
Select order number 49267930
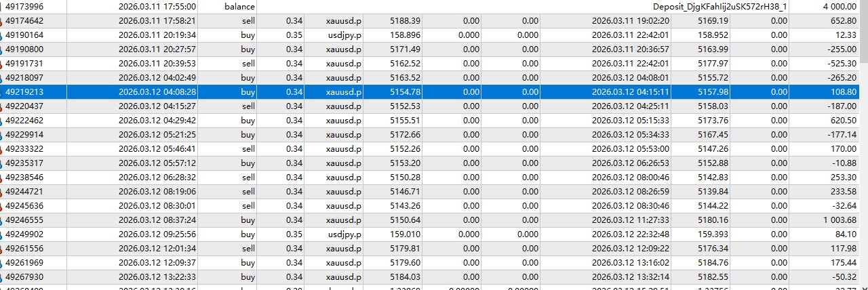pos(24,276)
